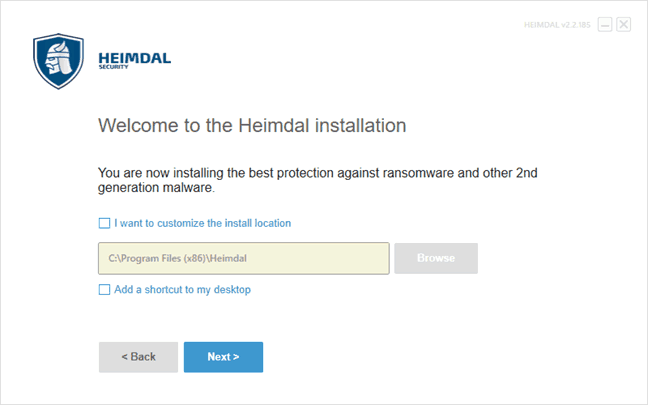Viewport: 648px width, 405px height.
Task: Tick the desktop shortcut checkbox
Action: (105, 289)
